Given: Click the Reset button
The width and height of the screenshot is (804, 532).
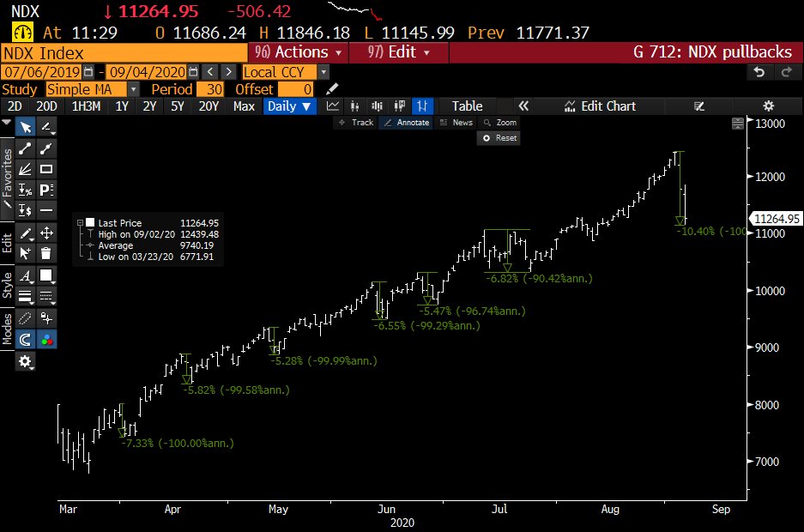Looking at the screenshot, I should click(500, 138).
